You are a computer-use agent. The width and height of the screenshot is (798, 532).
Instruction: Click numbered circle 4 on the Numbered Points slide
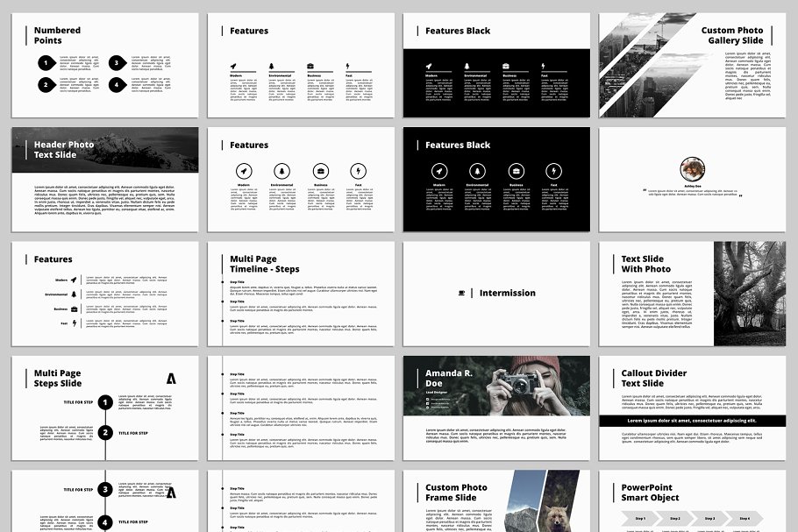[x=117, y=83]
